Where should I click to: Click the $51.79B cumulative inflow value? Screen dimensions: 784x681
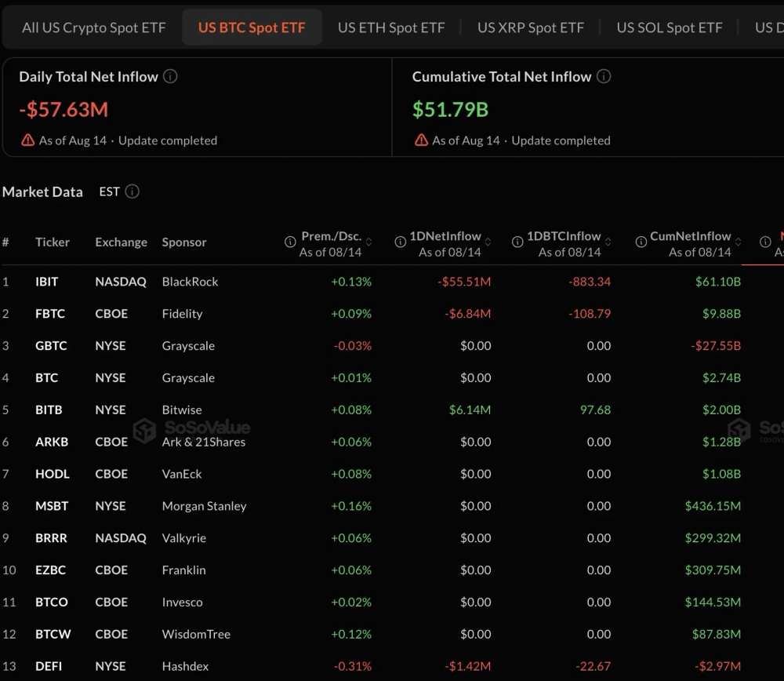coord(451,110)
